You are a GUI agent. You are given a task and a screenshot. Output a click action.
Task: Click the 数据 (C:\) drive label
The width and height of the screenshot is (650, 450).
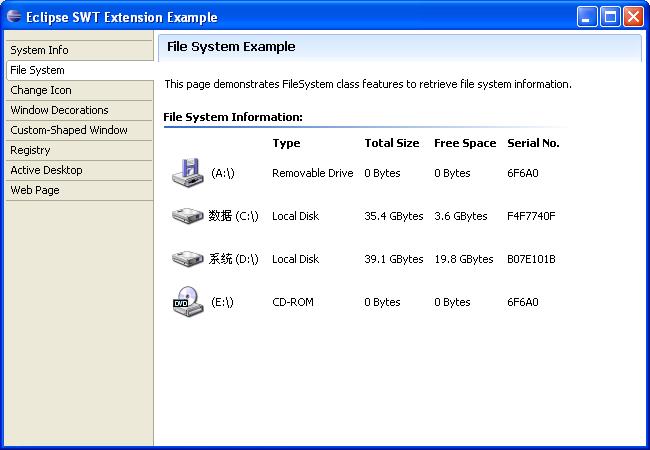coord(233,216)
